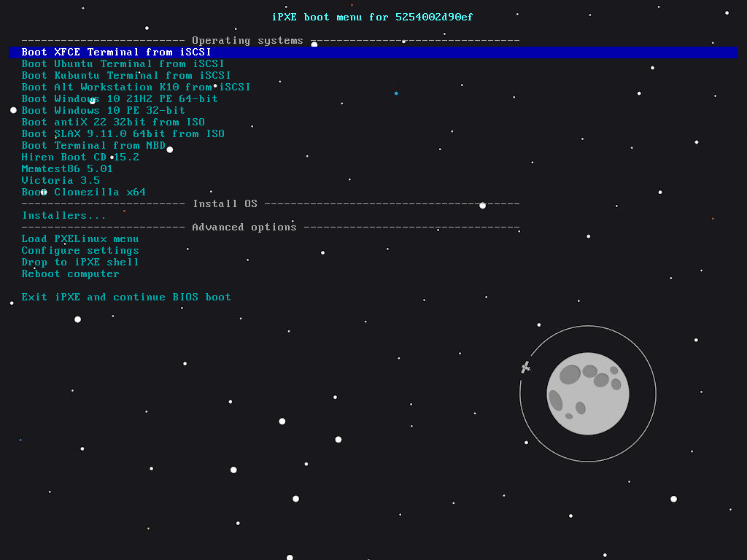Select Boot Ubuntu Terminal from iSCSI
Image resolution: width=747 pixels, height=560 pixels.
pos(123,64)
